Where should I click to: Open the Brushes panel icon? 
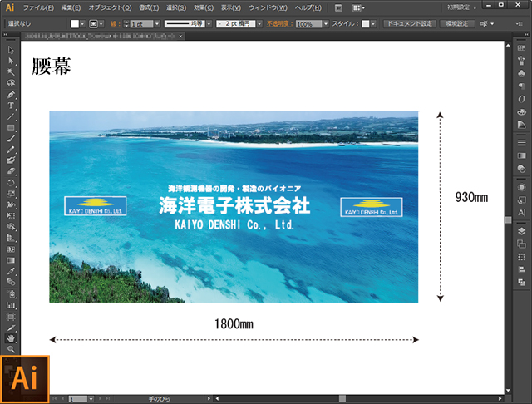click(x=521, y=61)
